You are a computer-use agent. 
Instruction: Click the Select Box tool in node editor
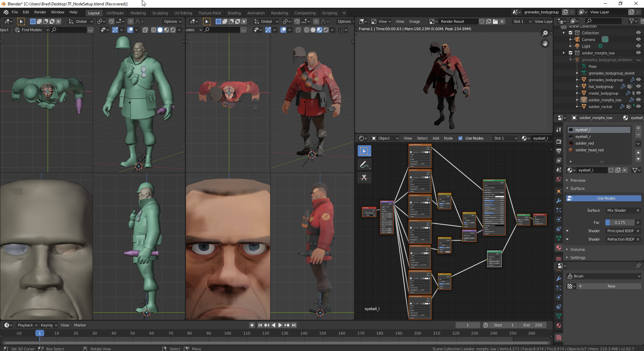click(364, 151)
